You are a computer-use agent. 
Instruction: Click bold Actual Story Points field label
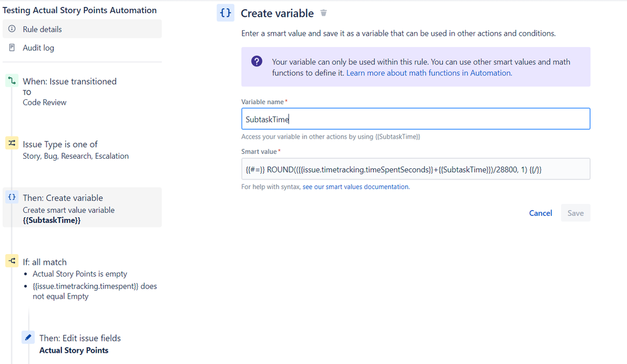click(x=73, y=350)
